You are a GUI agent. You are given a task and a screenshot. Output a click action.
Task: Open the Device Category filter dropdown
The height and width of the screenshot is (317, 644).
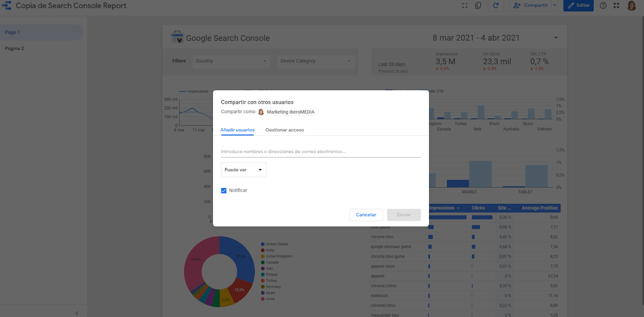316,61
